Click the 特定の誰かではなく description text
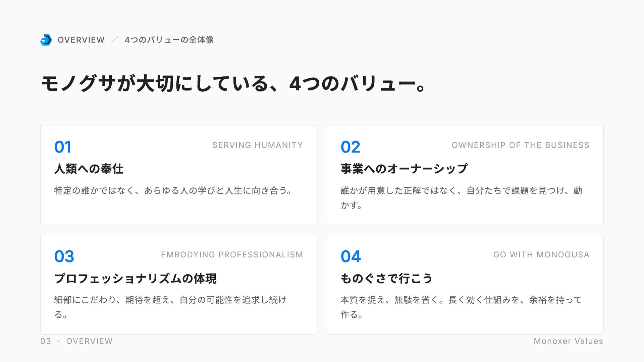Image resolution: width=644 pixels, height=362 pixels. pos(173,190)
